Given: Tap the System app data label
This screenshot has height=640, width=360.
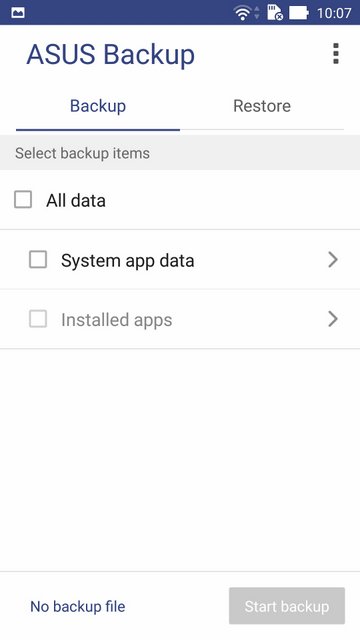Looking at the screenshot, I should [x=127, y=260].
